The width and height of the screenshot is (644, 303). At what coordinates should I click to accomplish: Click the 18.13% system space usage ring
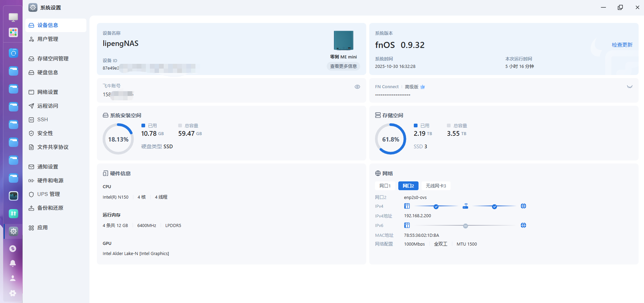pyautogui.click(x=118, y=139)
